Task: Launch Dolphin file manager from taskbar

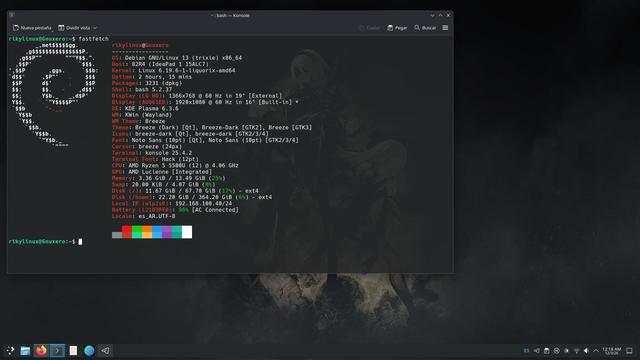Action: (25, 350)
